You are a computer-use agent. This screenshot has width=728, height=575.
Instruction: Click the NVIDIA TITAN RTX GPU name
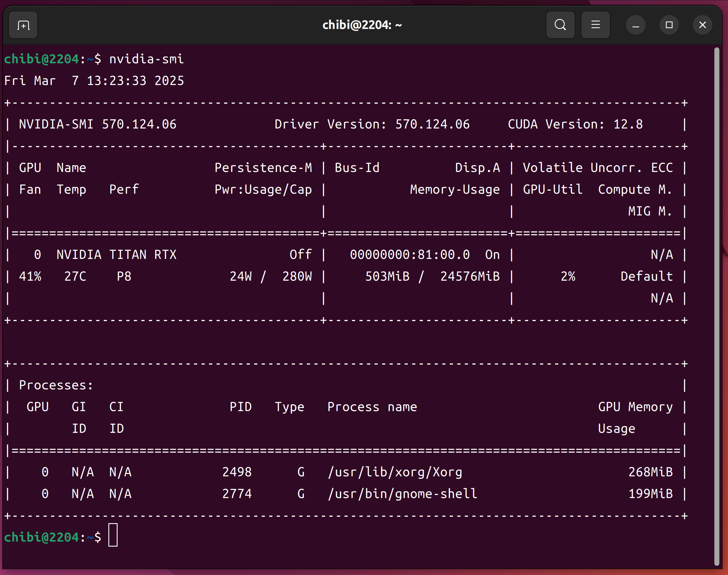click(116, 254)
